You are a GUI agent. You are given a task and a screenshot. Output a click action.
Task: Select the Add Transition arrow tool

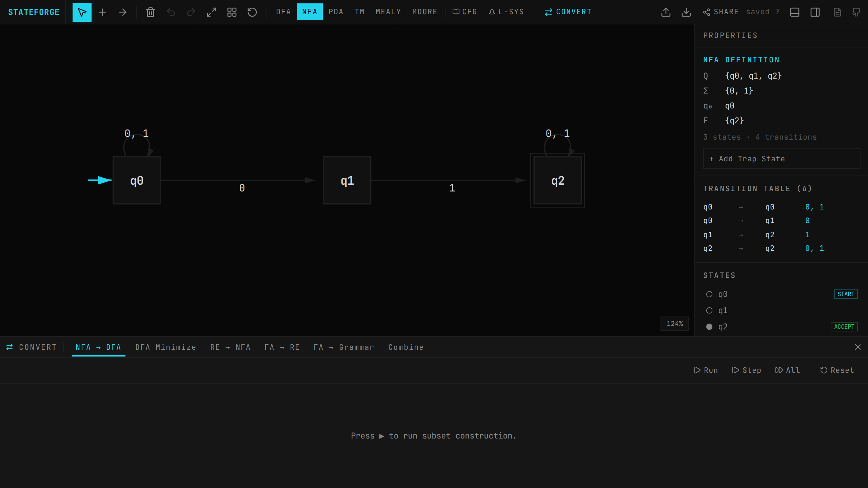coord(123,12)
